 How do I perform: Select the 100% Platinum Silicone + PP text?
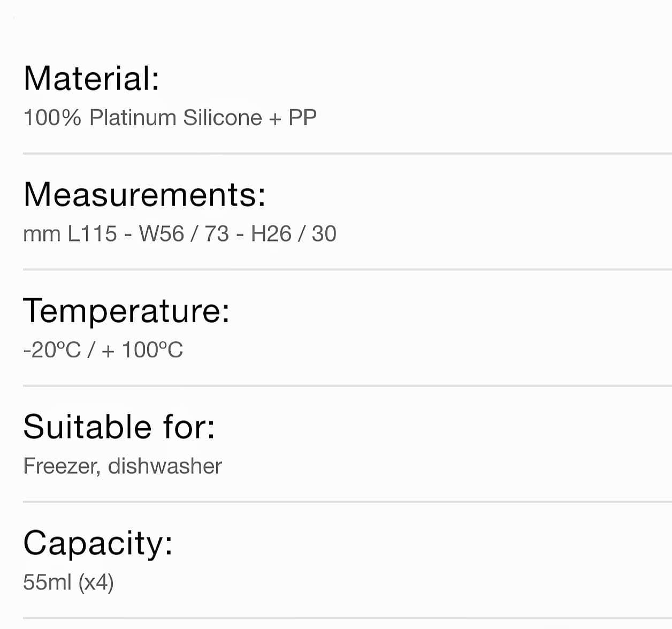(170, 118)
